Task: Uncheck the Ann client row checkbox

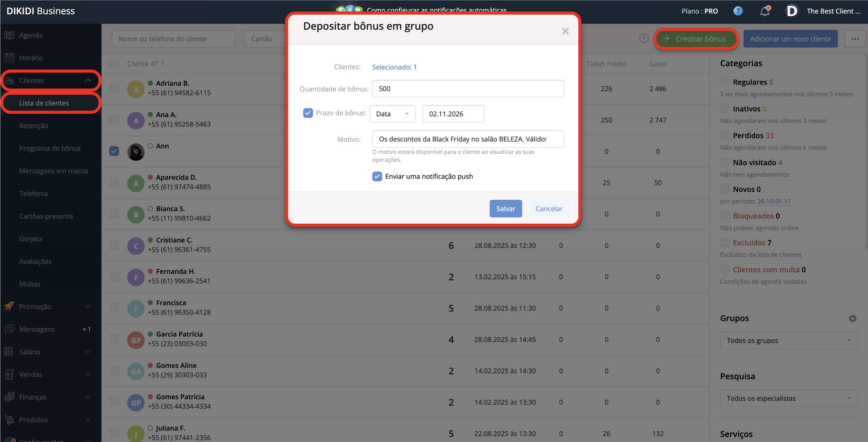Action: click(x=114, y=151)
